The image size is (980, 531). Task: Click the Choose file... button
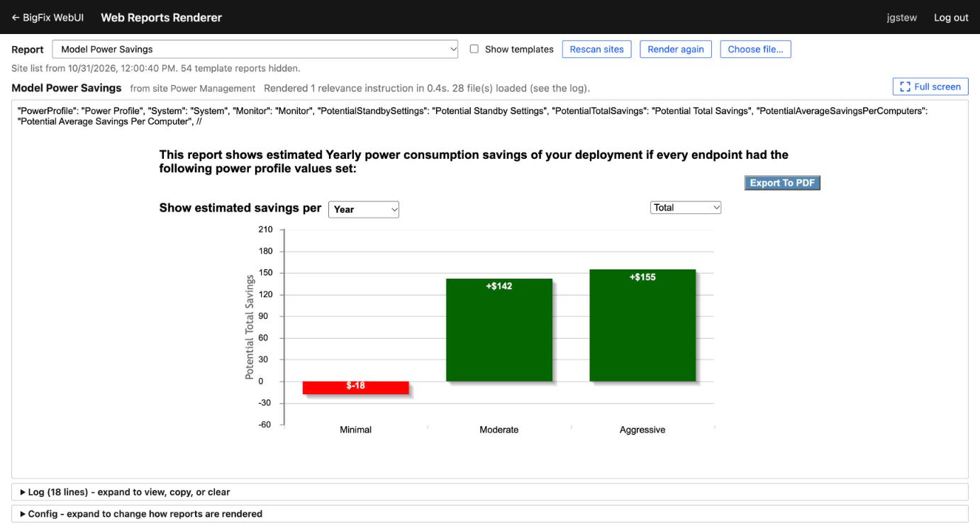tap(756, 50)
